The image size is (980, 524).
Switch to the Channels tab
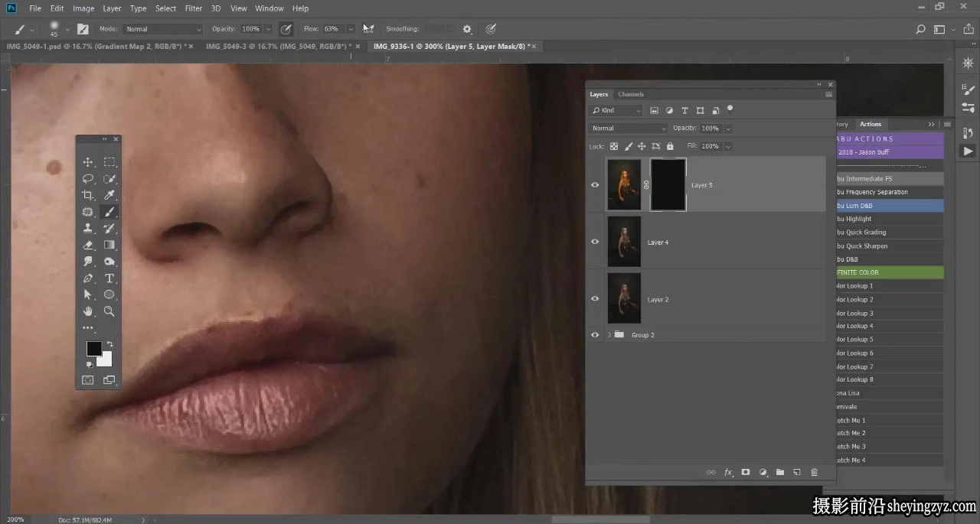tap(631, 94)
